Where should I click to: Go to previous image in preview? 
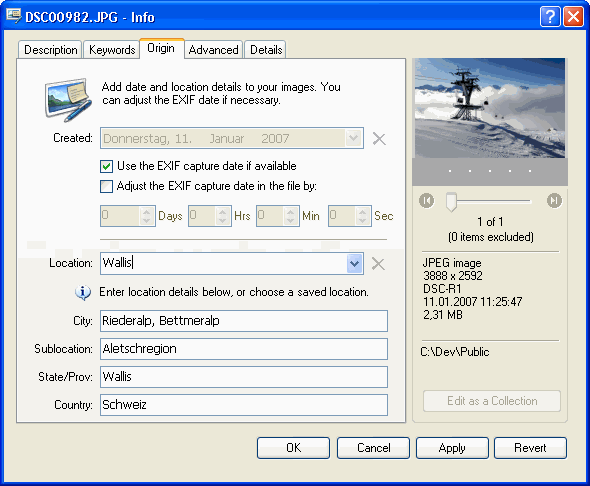[426, 200]
